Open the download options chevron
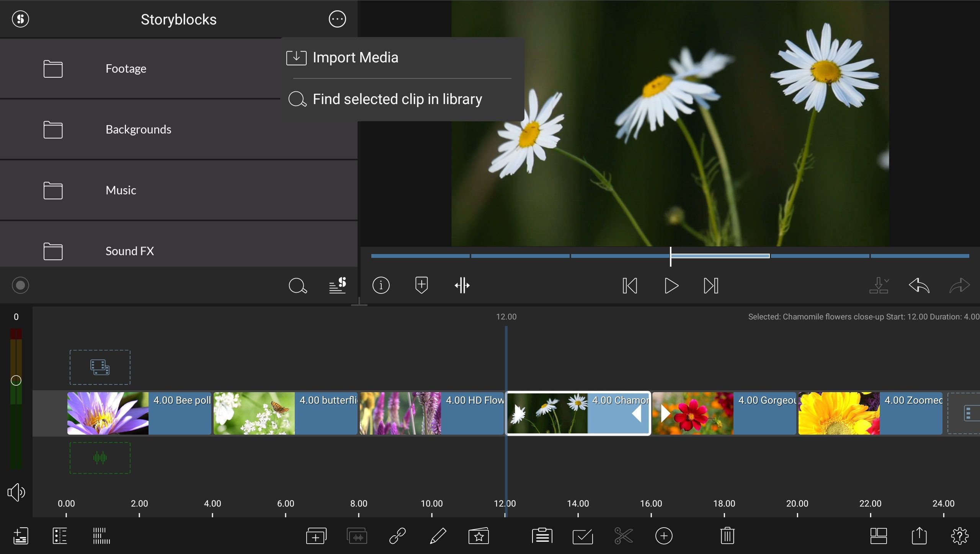The width and height of the screenshot is (980, 554). click(x=879, y=285)
